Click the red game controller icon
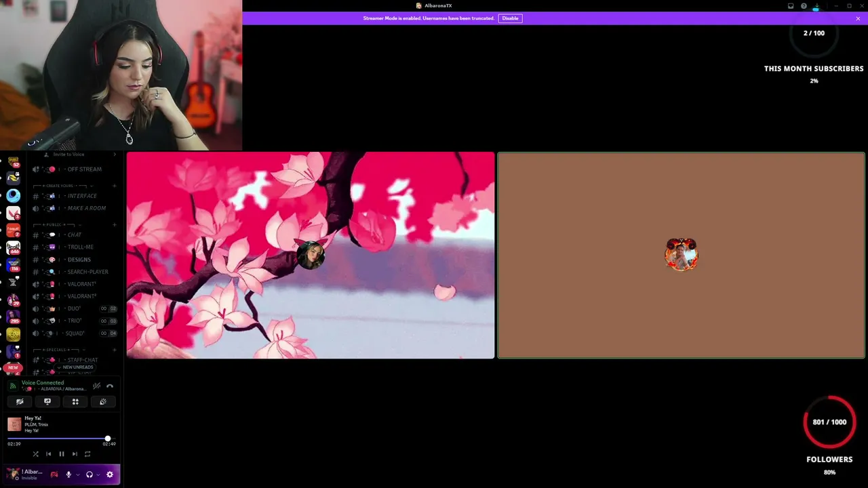This screenshot has height=488, width=868. tap(54, 474)
